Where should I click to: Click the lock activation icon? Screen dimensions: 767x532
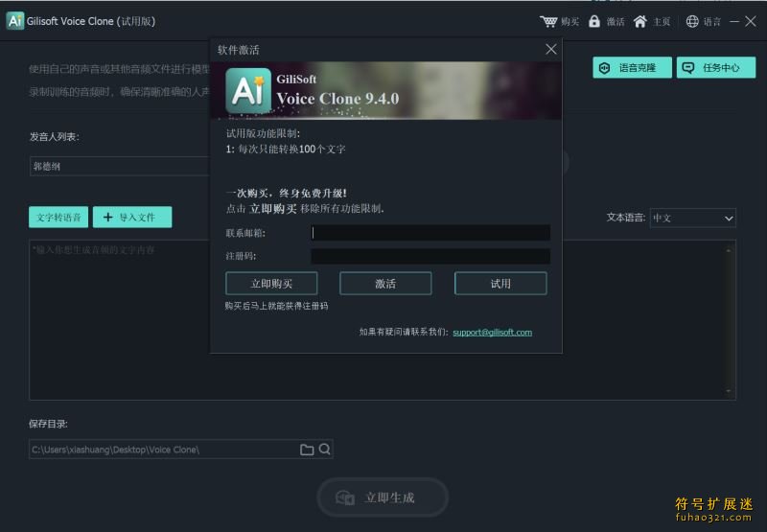click(x=593, y=21)
